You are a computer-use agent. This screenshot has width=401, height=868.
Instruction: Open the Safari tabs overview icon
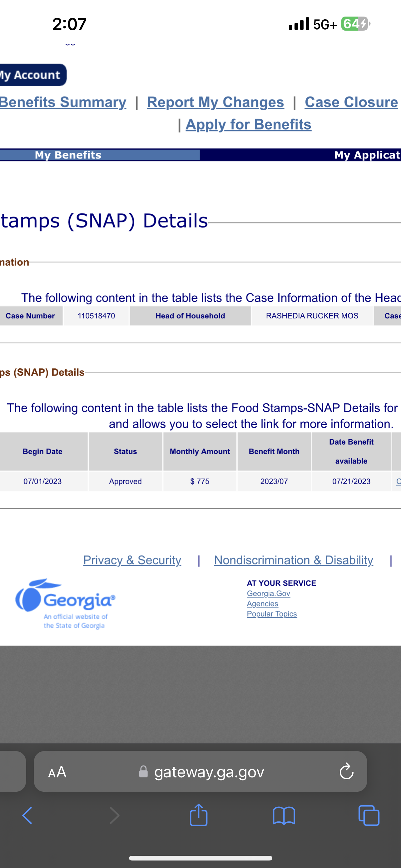point(369,816)
